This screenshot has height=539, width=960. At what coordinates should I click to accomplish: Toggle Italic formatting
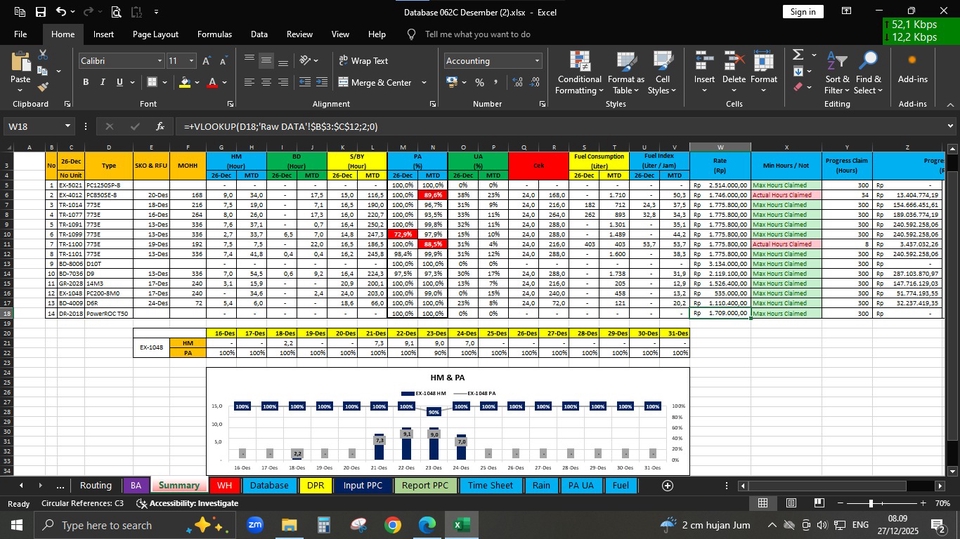(x=102, y=82)
